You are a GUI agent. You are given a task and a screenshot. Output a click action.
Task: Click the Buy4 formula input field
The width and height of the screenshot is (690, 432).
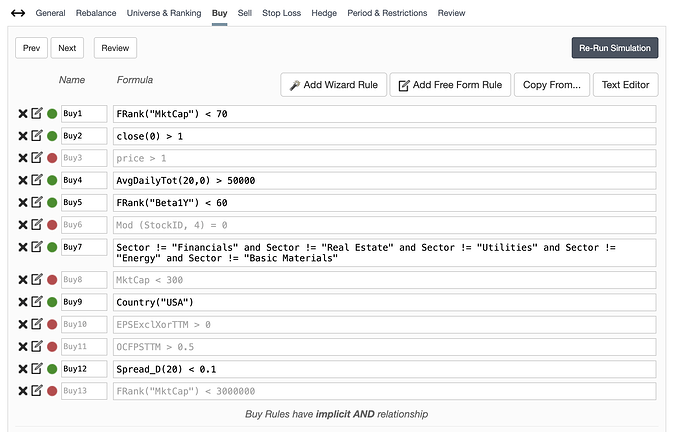click(383, 180)
